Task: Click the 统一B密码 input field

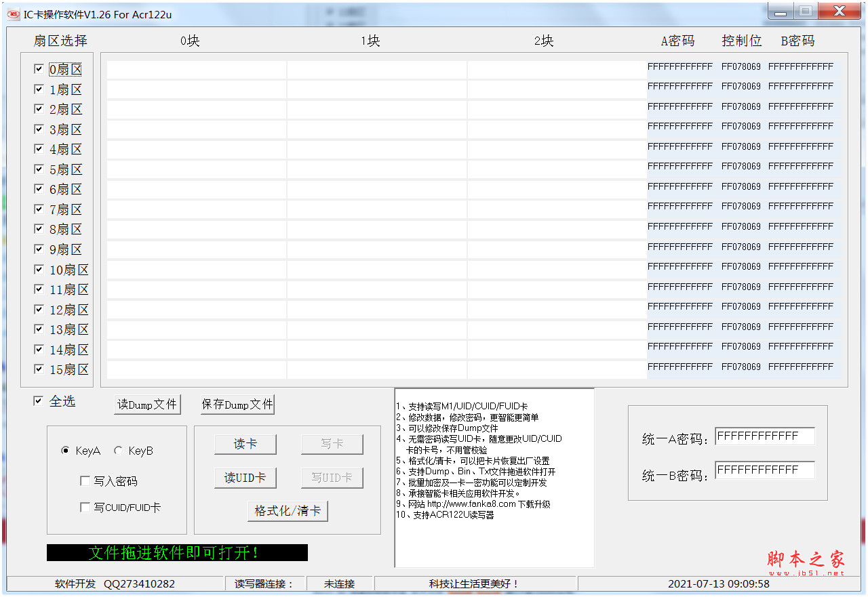Action: tap(764, 470)
